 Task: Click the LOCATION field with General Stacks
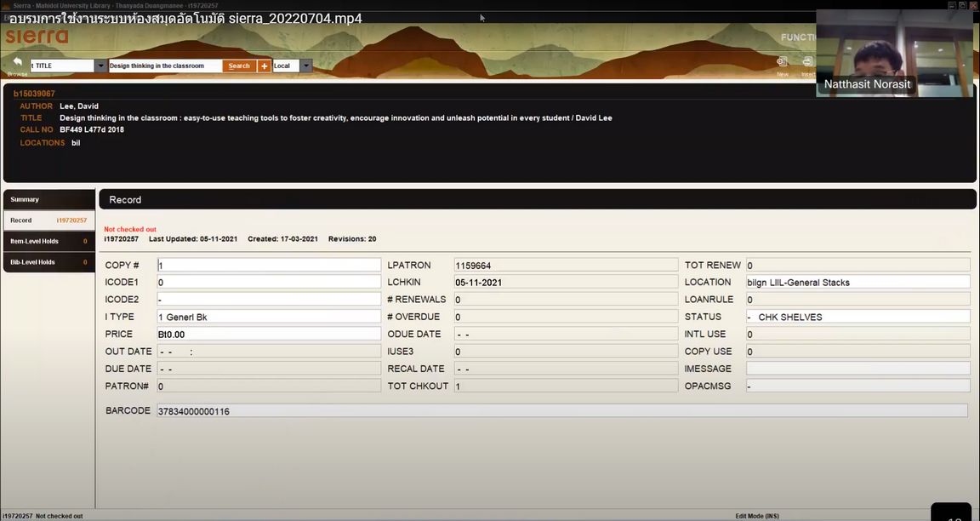point(857,283)
